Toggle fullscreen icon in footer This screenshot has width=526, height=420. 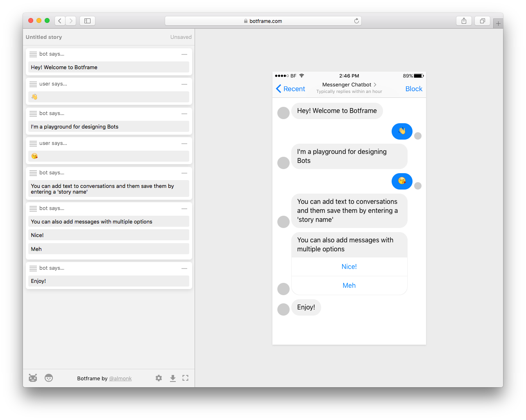coord(186,378)
